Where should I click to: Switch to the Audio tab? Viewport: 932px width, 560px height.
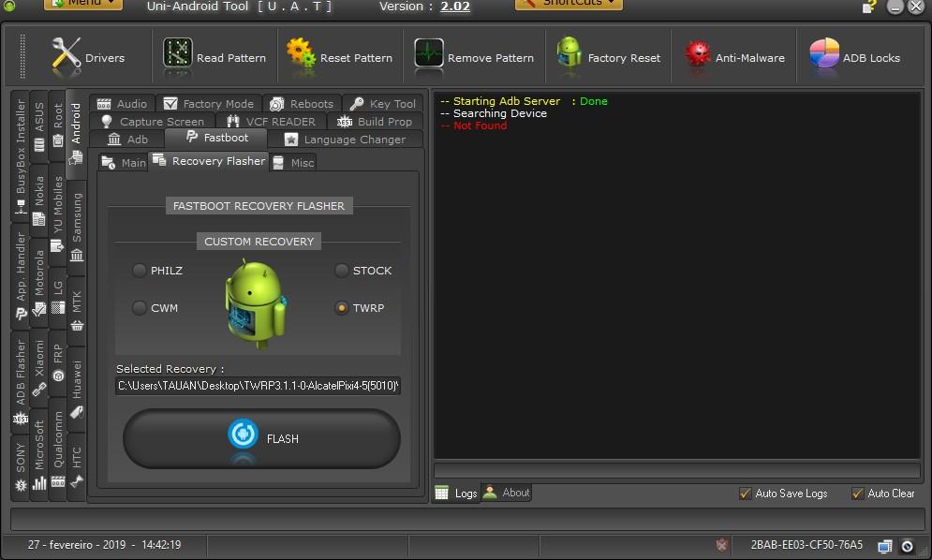(x=123, y=103)
